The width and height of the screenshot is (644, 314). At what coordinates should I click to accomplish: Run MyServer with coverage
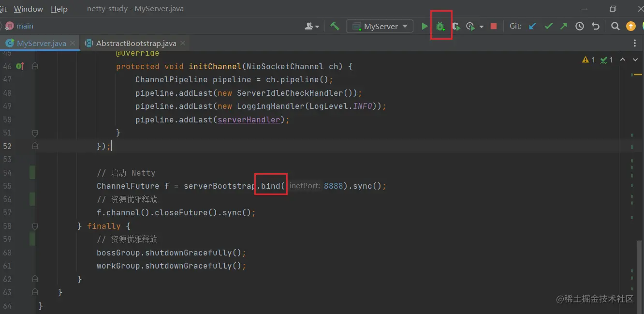pos(455,26)
